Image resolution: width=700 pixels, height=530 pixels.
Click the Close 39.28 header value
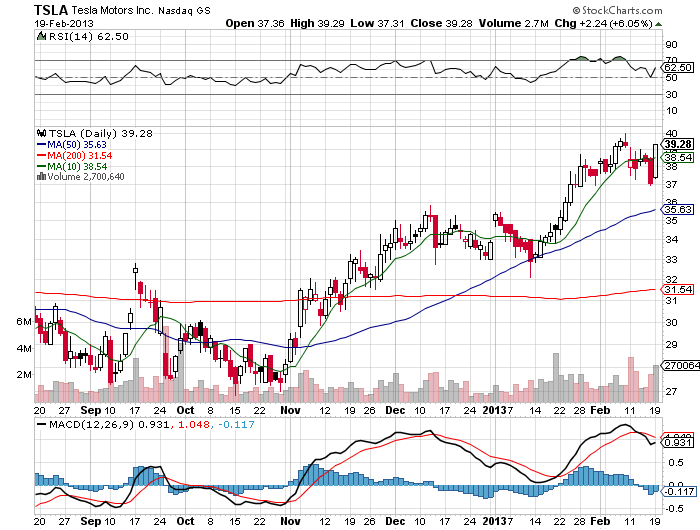pos(441,23)
